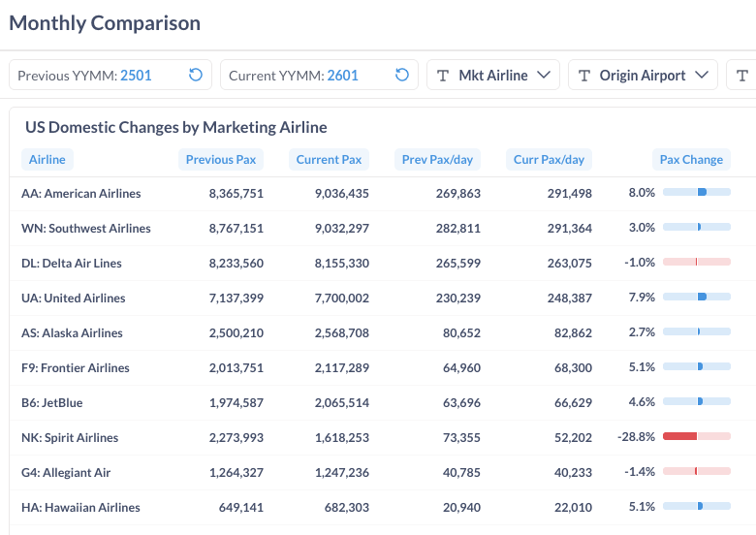The height and width of the screenshot is (535, 756).
Task: Select the NK: Spirit Airlines row
Action: tap(70, 437)
